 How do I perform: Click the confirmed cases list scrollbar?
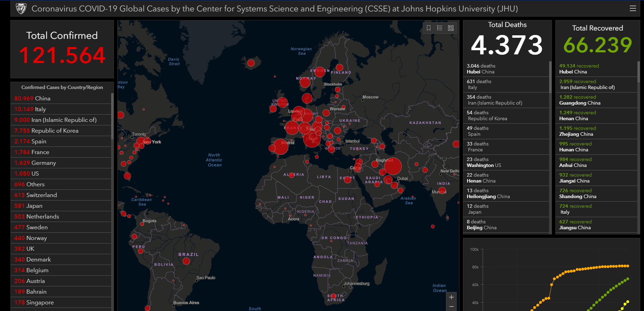pos(112,116)
